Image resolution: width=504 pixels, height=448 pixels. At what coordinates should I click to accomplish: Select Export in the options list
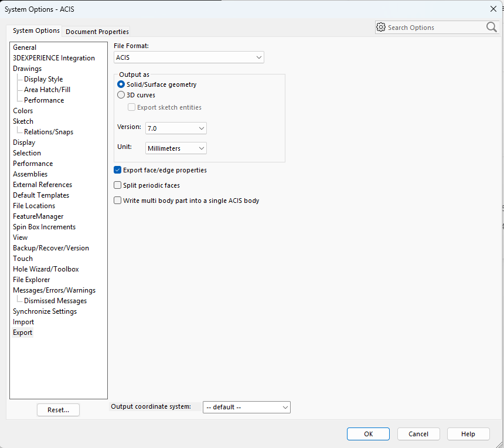tap(22, 332)
